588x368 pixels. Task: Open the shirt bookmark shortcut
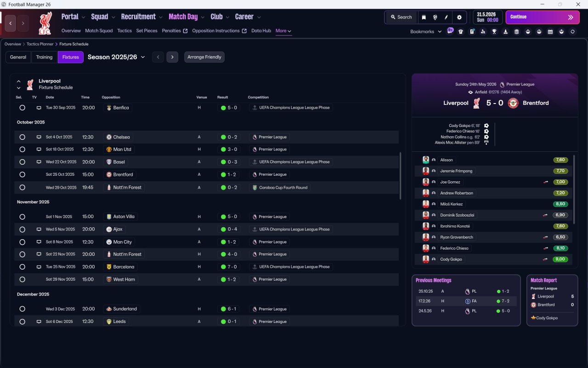click(461, 32)
